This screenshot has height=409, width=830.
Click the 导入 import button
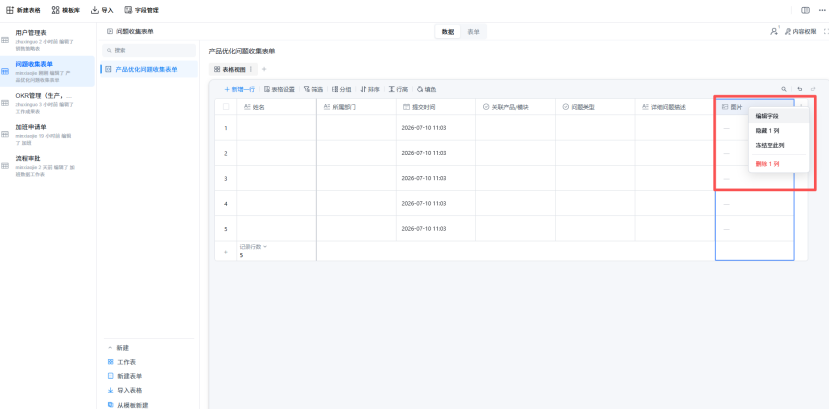[102, 10]
